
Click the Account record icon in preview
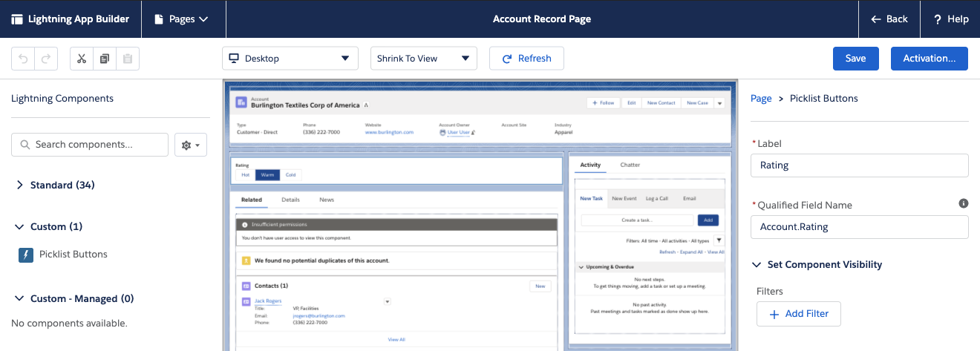click(241, 103)
